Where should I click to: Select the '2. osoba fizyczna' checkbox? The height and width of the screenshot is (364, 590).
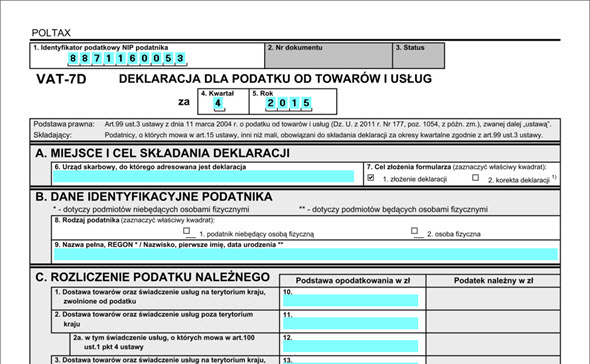pos(414,231)
